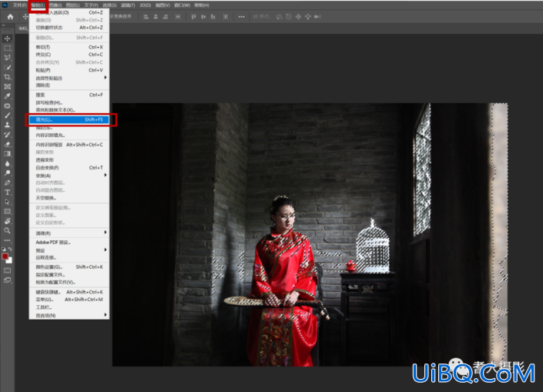This screenshot has width=543, height=392.
Task: Collapse the toolbar double-arrow at top
Action: coord(3,25)
